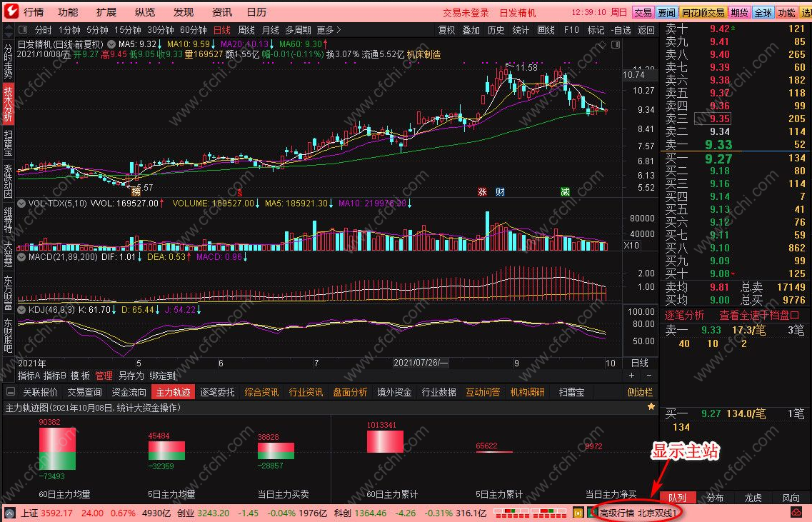Open the 发现 menu
The height and width of the screenshot is (522, 812).
pos(184,12)
